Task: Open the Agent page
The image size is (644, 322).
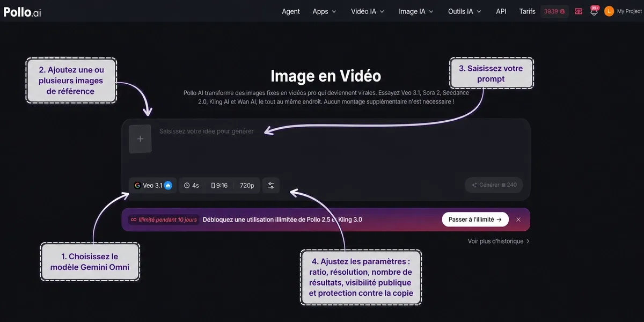Action: coord(291,11)
